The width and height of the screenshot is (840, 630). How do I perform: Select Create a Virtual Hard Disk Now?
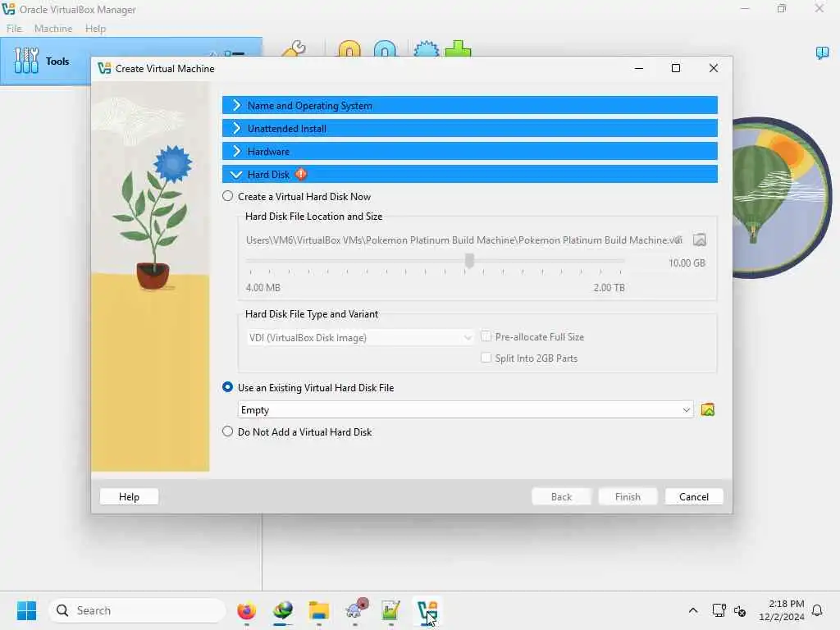228,196
